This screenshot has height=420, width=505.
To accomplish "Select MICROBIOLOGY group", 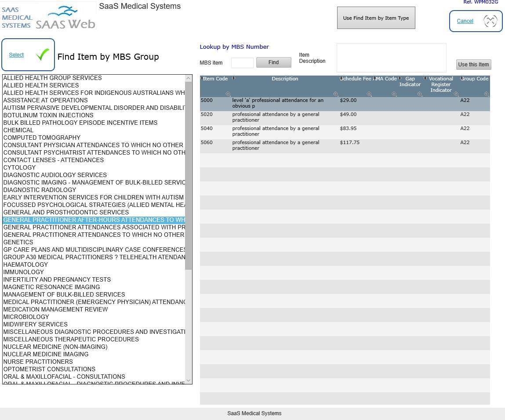I will 94,317.
